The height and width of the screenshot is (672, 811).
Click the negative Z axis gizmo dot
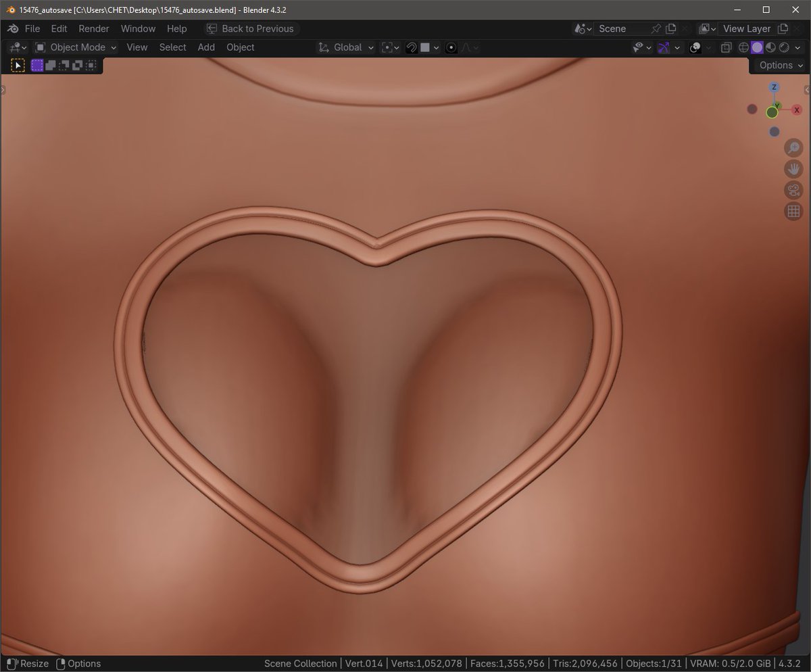coord(775,132)
